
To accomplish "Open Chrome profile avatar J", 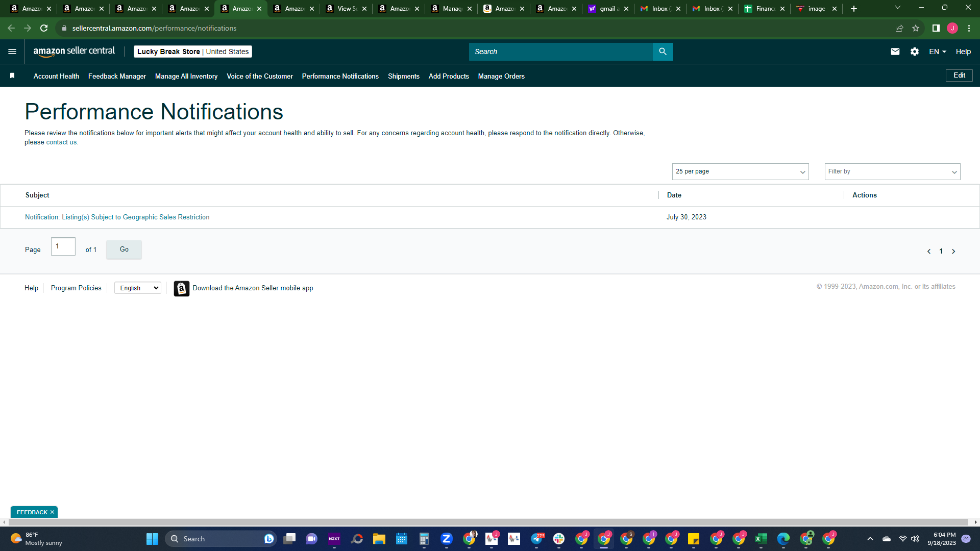I will coord(952,28).
